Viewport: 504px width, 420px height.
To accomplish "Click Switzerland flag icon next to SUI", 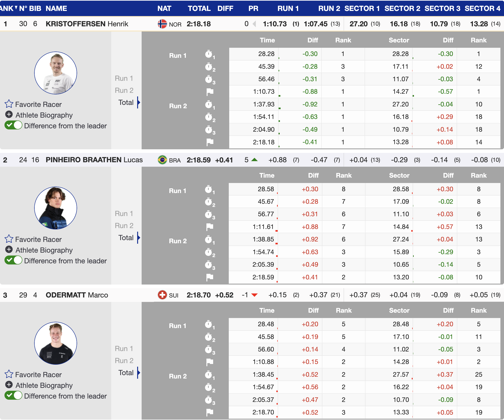I will [162, 295].
